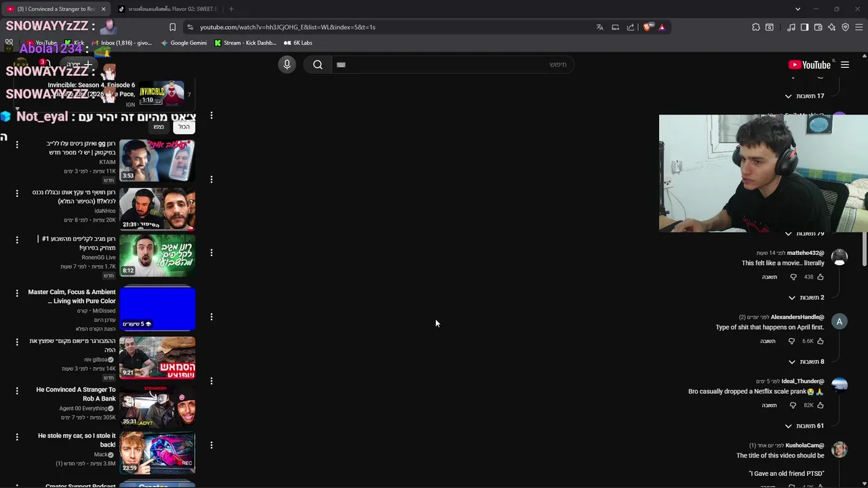The image size is (868, 488).
Task: Open the Brave main menu button
Action: click(859, 27)
